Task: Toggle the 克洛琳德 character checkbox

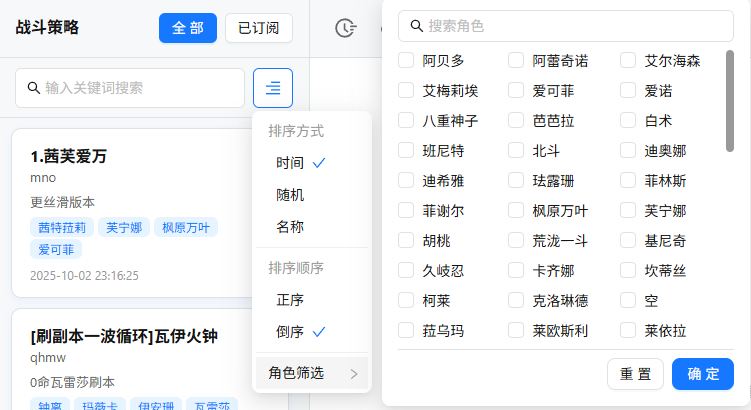Action: 517,301
